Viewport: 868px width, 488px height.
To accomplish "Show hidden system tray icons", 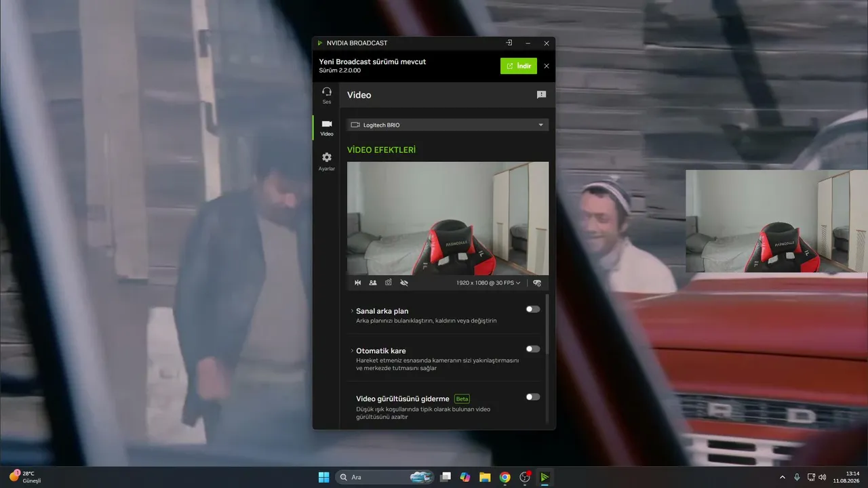I will pos(783,477).
